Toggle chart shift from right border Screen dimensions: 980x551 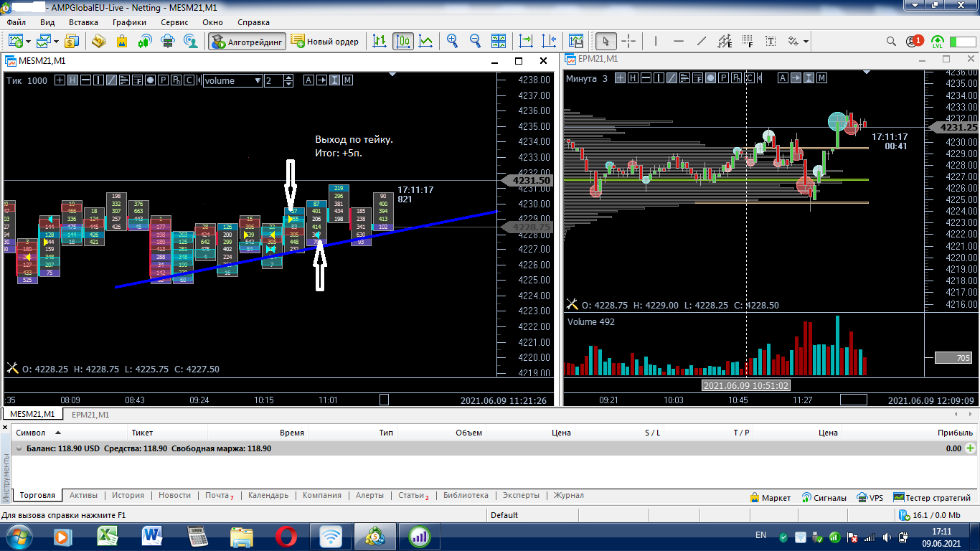(x=549, y=41)
